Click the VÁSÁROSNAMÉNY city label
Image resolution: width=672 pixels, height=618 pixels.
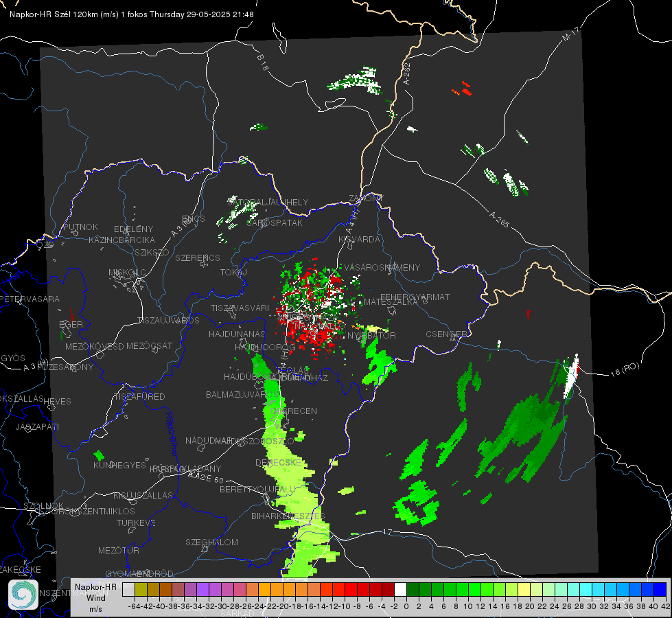[x=382, y=267]
